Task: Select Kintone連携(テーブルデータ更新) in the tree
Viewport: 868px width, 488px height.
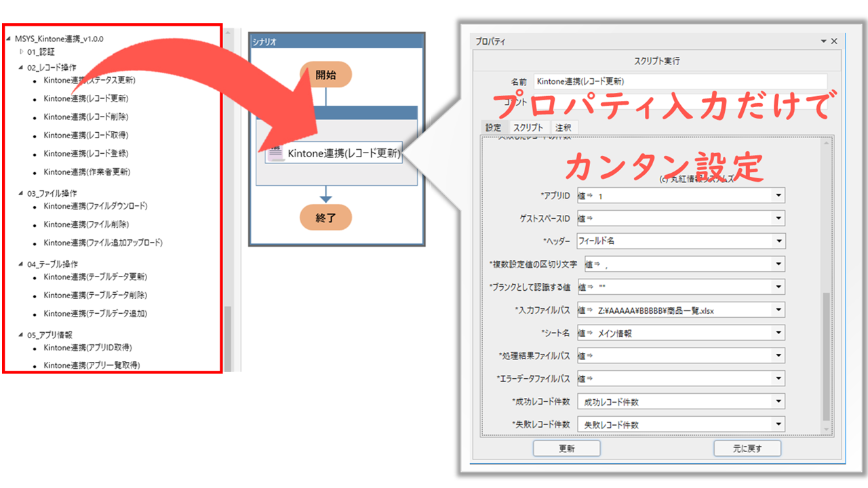Action: [96, 277]
